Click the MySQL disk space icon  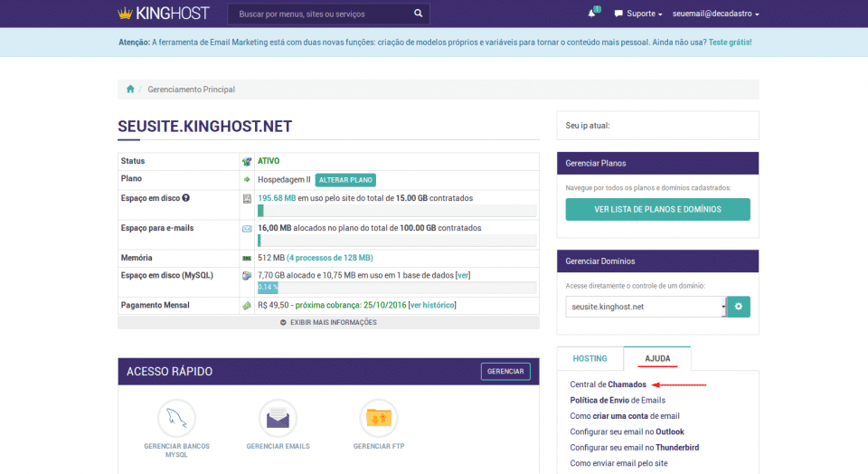[x=247, y=275]
